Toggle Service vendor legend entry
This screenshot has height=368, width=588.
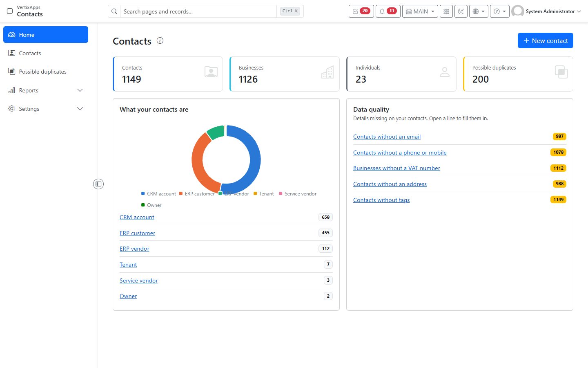coord(298,194)
